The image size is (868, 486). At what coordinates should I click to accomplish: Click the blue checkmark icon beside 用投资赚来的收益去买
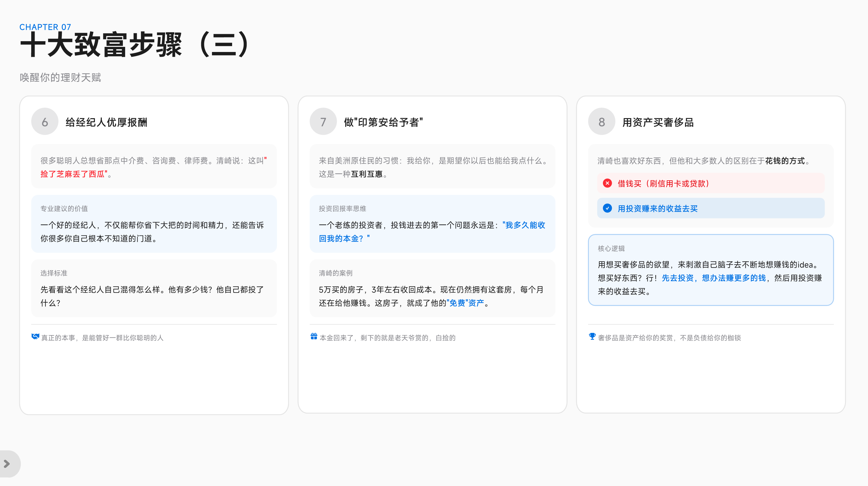click(607, 208)
